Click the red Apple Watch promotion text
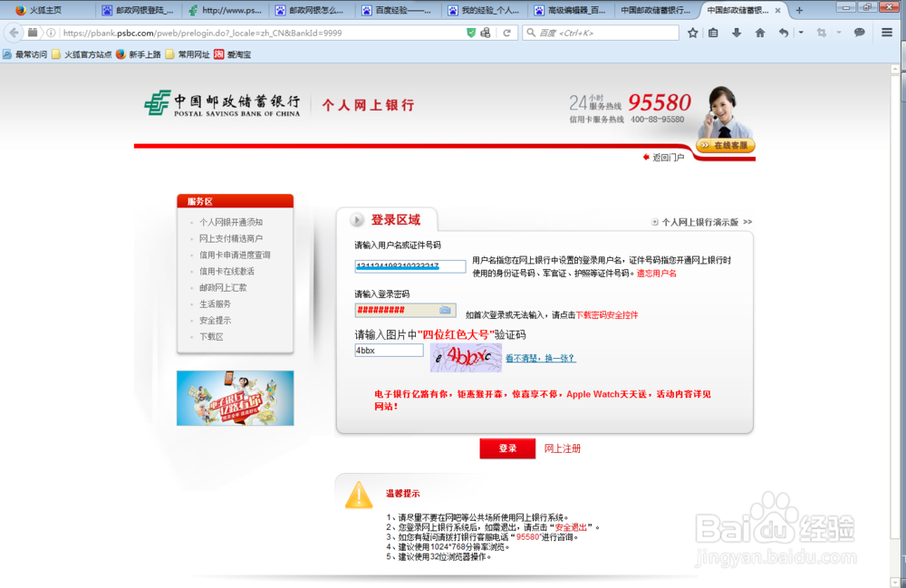This screenshot has width=906, height=588. point(543,400)
